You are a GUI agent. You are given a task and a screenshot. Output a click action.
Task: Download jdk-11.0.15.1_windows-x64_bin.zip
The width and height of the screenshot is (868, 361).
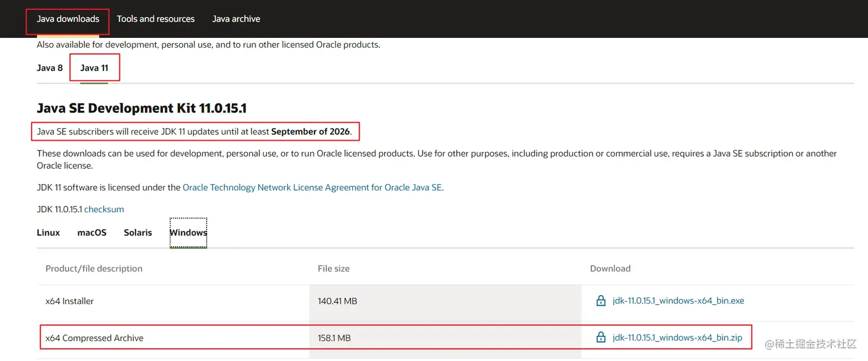pos(677,337)
